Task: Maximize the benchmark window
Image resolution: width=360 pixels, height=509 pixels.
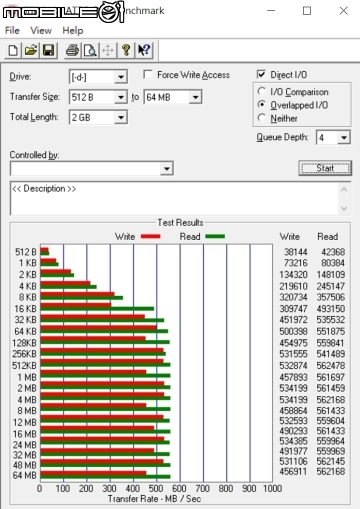Action: pyautogui.click(x=307, y=11)
